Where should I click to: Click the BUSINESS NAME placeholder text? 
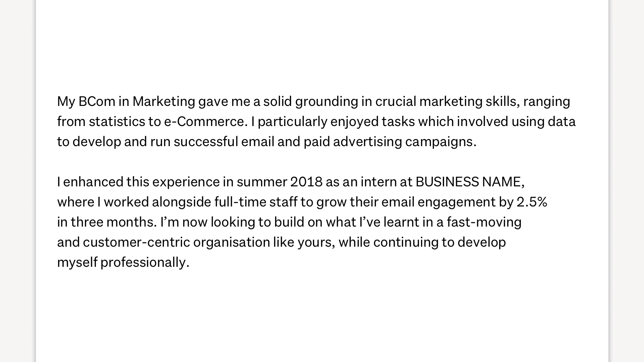coord(470,182)
